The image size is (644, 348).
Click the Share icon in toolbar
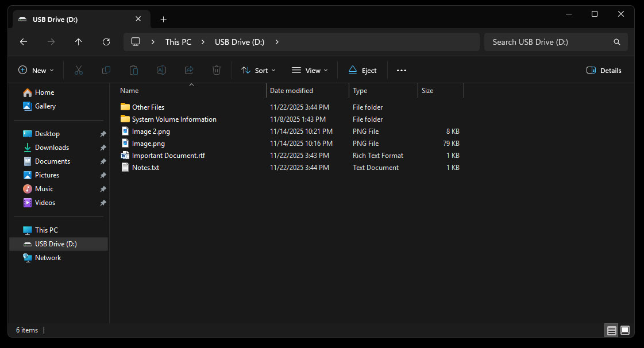coord(189,70)
